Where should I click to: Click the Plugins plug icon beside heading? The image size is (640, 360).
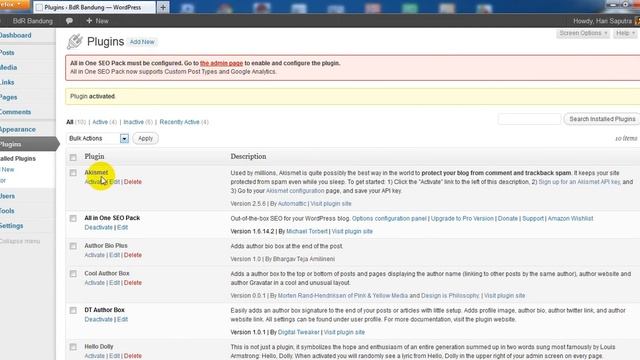coord(75,42)
